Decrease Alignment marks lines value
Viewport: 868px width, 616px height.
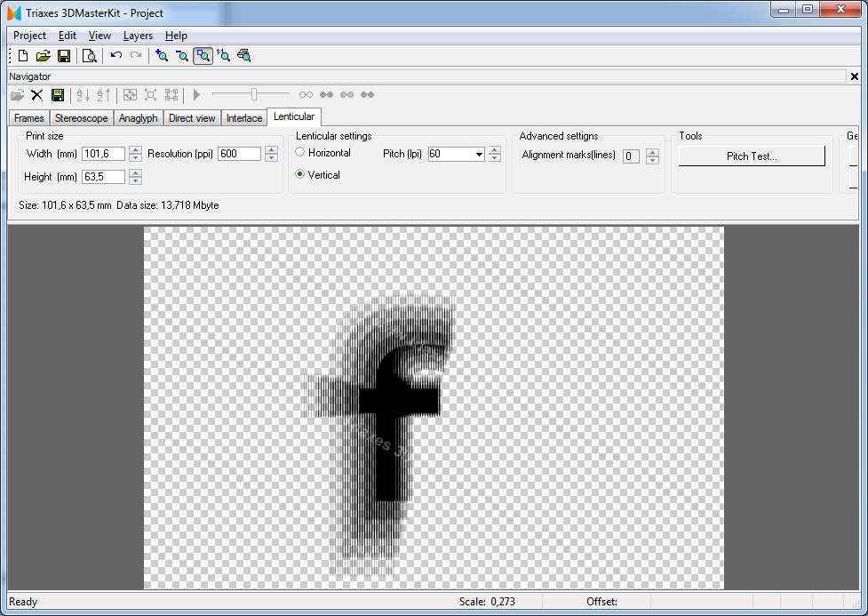coord(653,161)
